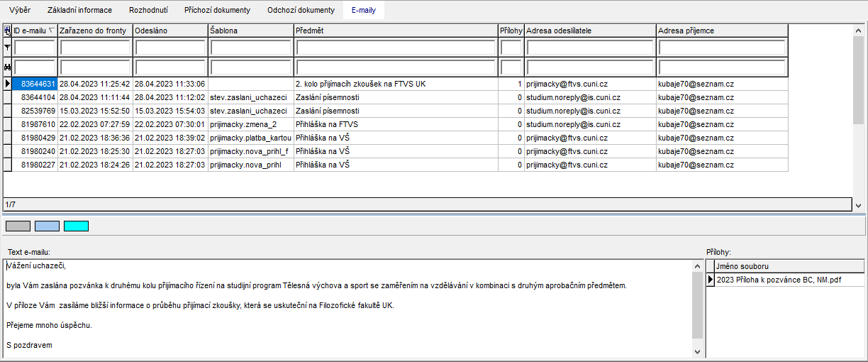Open the Základní informace tab
Viewport: 868px width, 362px height.
click(x=79, y=11)
